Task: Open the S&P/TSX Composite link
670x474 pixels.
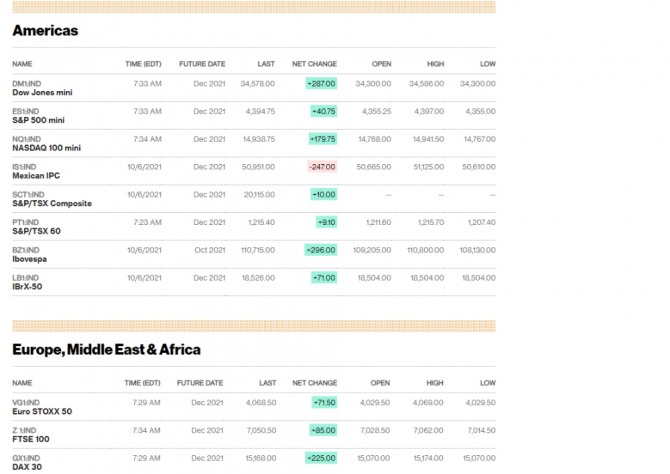Action: click(x=52, y=204)
